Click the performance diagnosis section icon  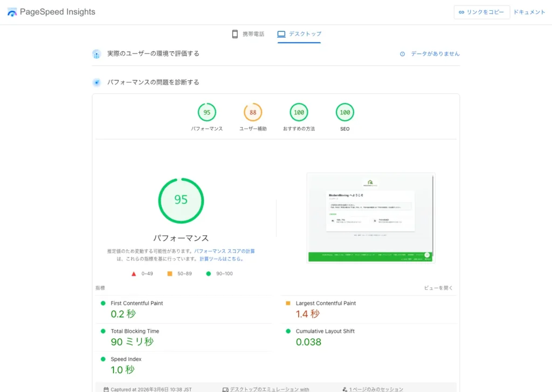(x=96, y=82)
